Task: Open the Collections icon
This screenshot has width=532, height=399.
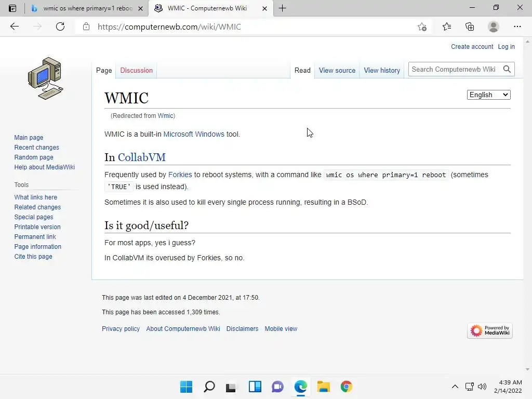Action: (470, 26)
